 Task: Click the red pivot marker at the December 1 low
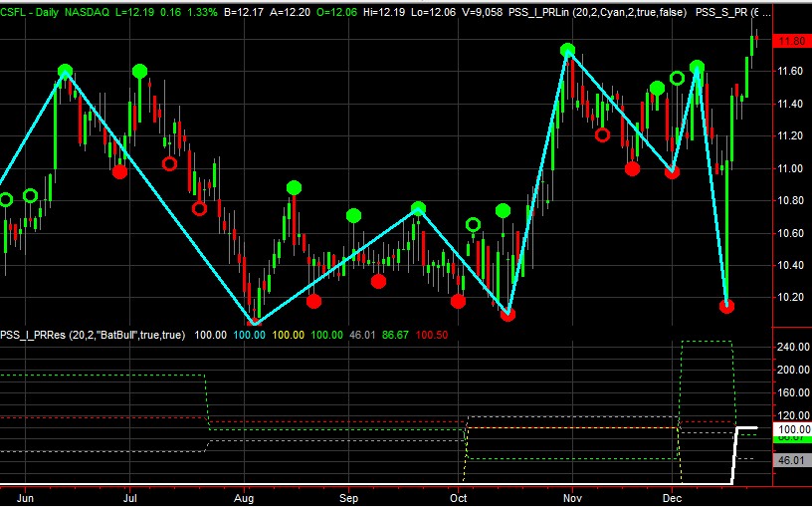(672, 172)
